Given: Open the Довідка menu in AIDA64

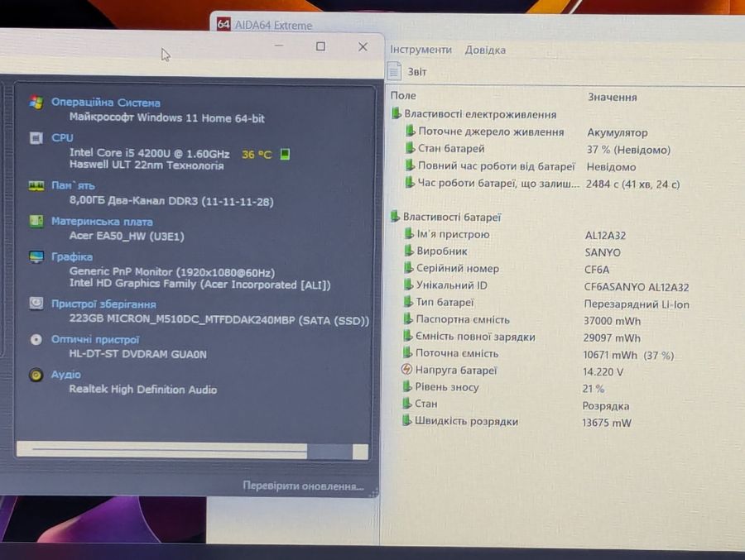Looking at the screenshot, I should [485, 50].
